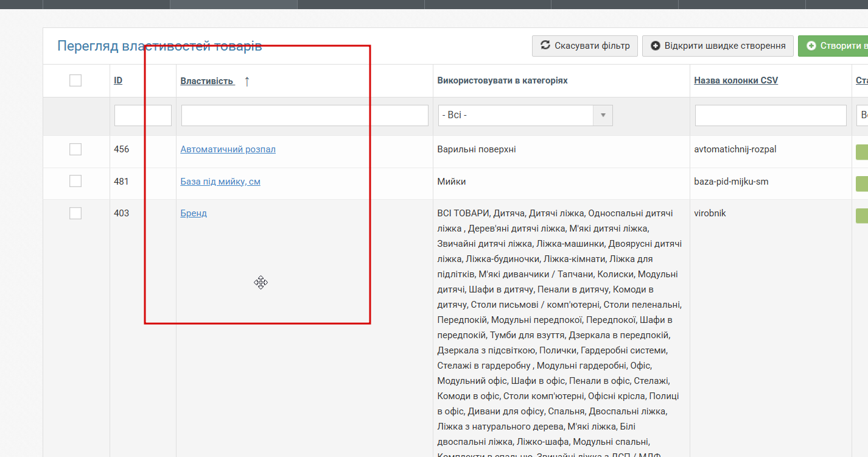The height and width of the screenshot is (457, 868).
Task: Sort by Назва колонки CSV header
Action: pyautogui.click(x=736, y=80)
